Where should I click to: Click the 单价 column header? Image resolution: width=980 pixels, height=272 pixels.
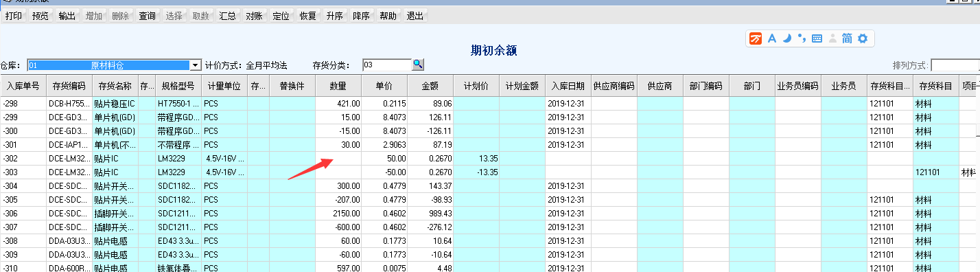pyautogui.click(x=384, y=86)
